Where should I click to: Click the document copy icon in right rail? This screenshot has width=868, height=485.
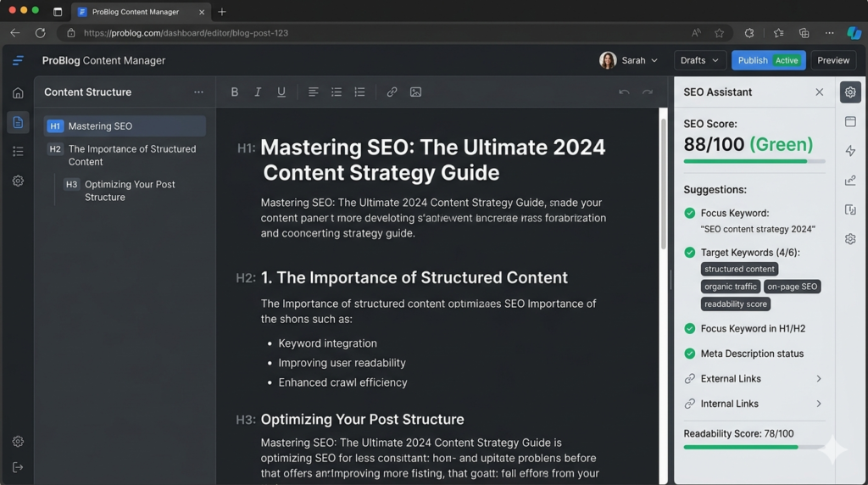click(x=850, y=209)
